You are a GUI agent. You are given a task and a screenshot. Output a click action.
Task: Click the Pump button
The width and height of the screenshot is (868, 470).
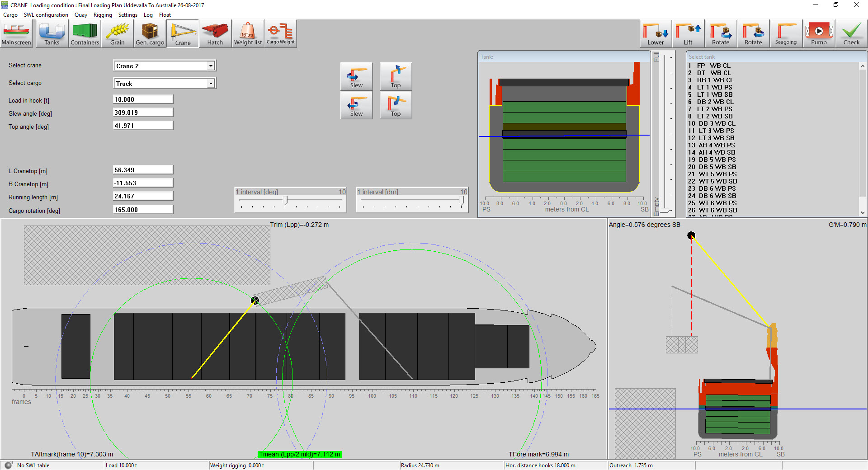click(819, 33)
